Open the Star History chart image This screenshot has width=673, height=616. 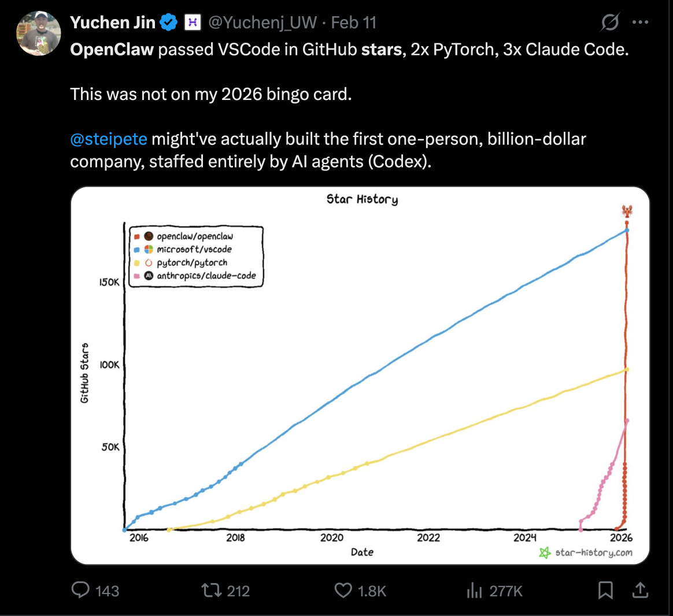tap(360, 376)
